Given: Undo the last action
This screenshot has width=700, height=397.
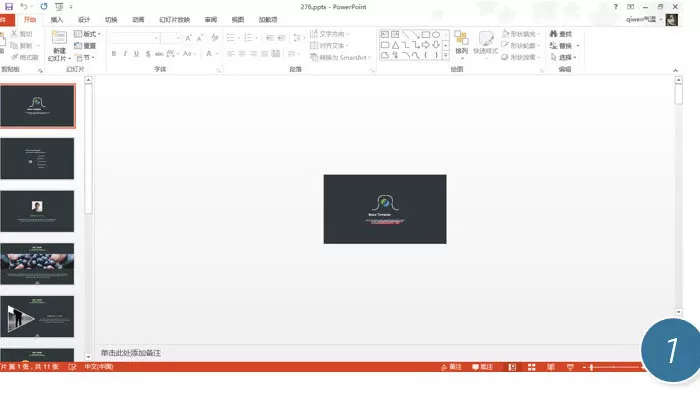Looking at the screenshot, I should click(x=24, y=7).
